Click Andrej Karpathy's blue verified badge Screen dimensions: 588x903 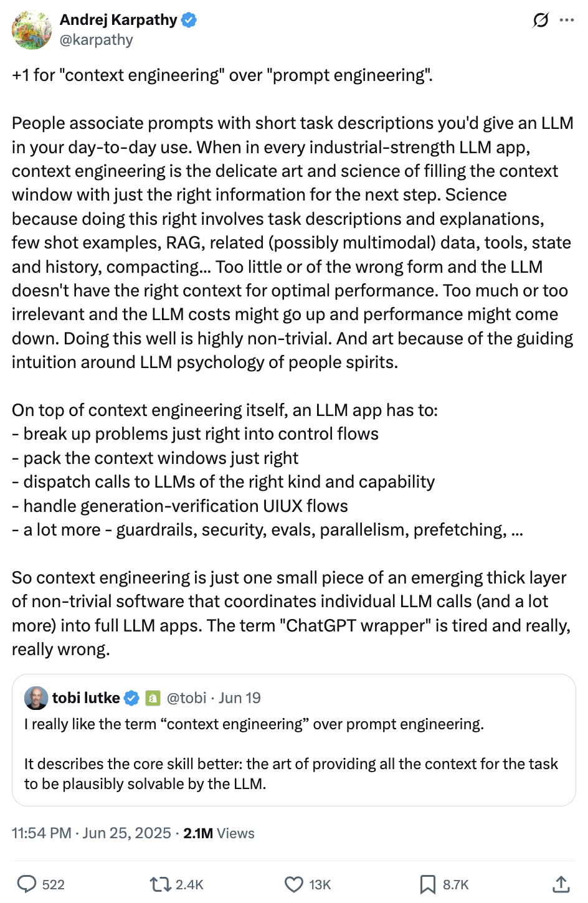pos(189,20)
